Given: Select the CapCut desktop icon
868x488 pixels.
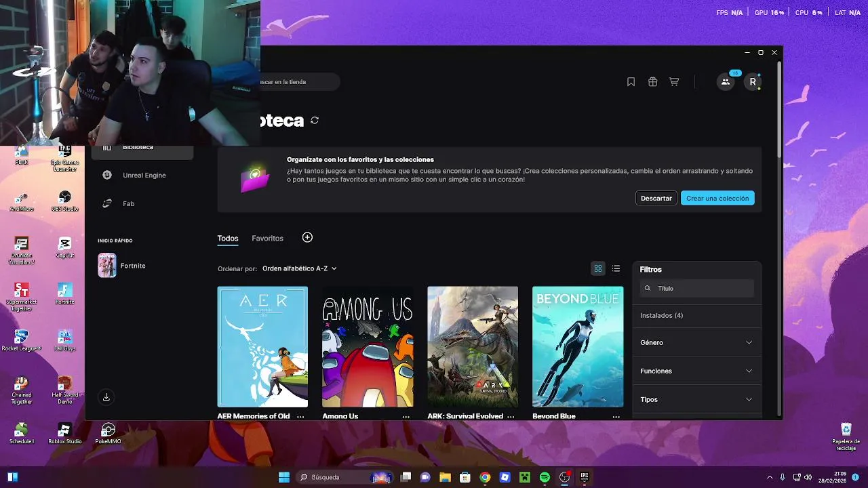Looking at the screenshot, I should [64, 247].
